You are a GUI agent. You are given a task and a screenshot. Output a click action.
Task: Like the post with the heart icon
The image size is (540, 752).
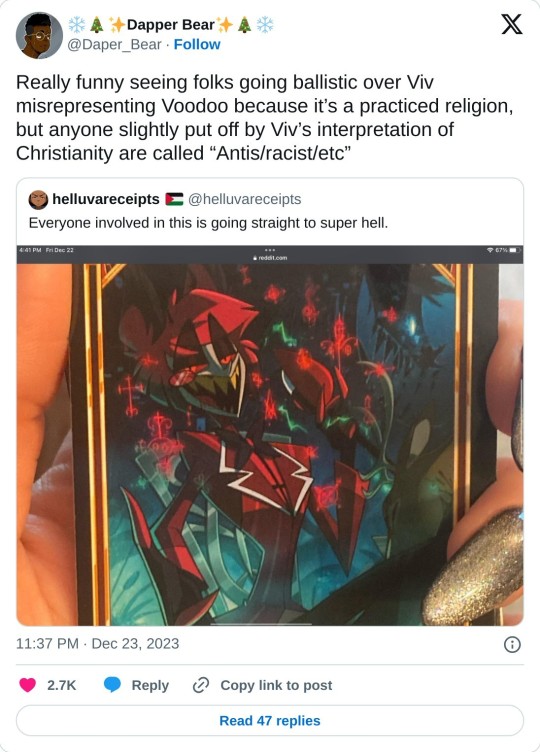[28, 685]
